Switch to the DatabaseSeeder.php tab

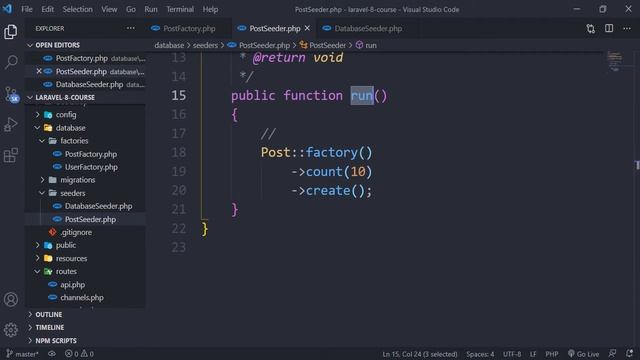coord(368,28)
